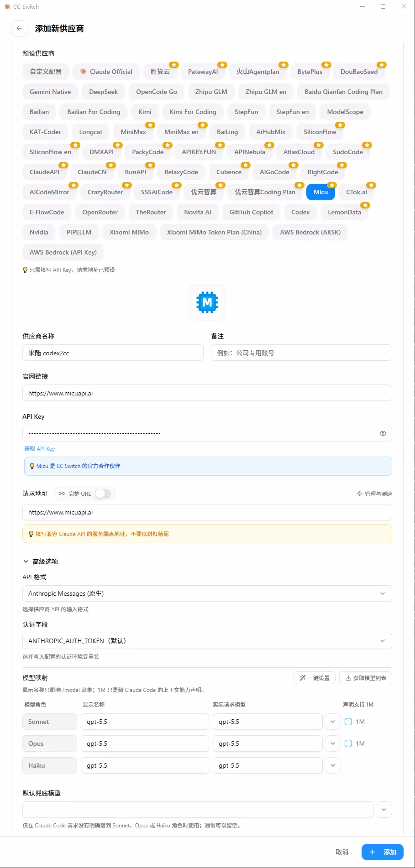Select Baidu Qianfan Coding Plan preset
Viewport: 415px width, 868px height.
344,92
